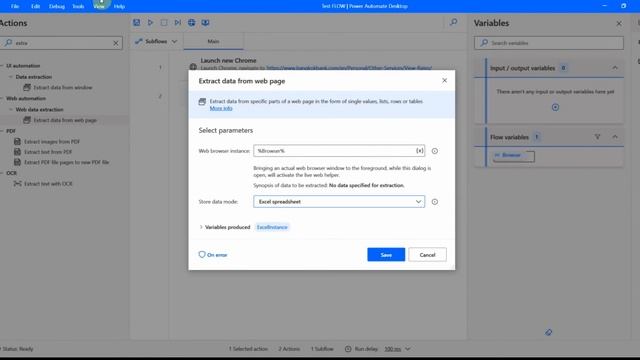Run the flow with play icon

pyautogui.click(x=150, y=22)
